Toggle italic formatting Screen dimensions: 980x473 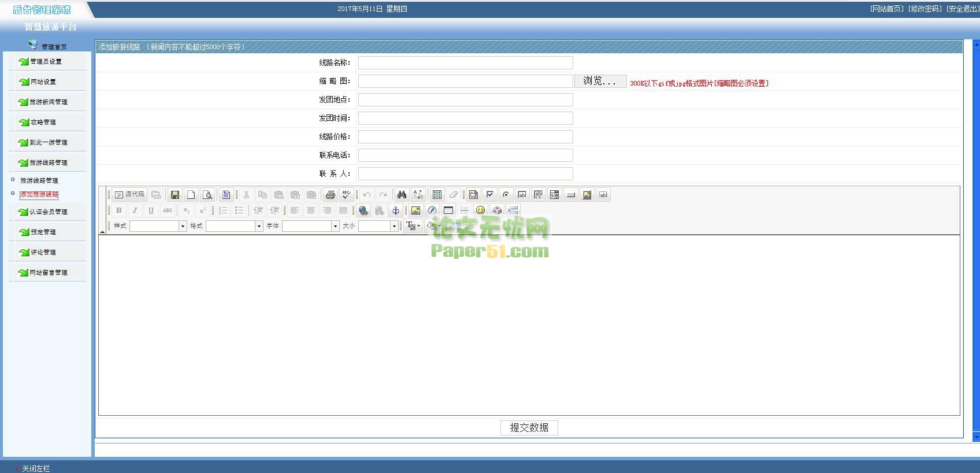[x=135, y=210]
